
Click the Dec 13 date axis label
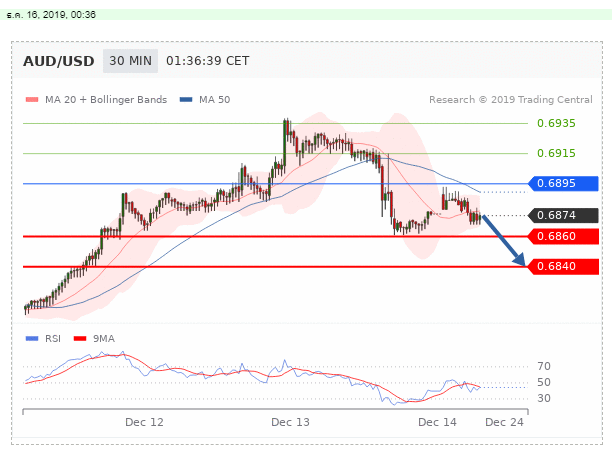click(290, 422)
